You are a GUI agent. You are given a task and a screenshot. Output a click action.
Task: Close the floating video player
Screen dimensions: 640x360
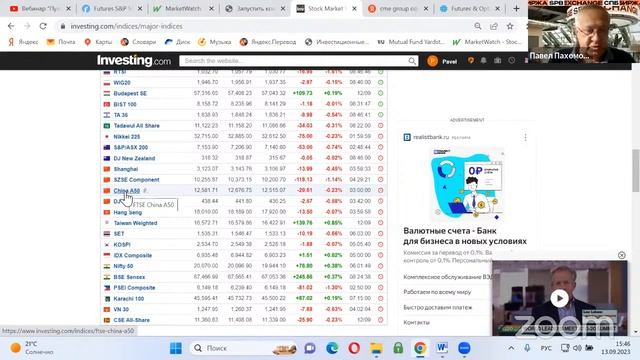pyautogui.click(x=622, y=255)
